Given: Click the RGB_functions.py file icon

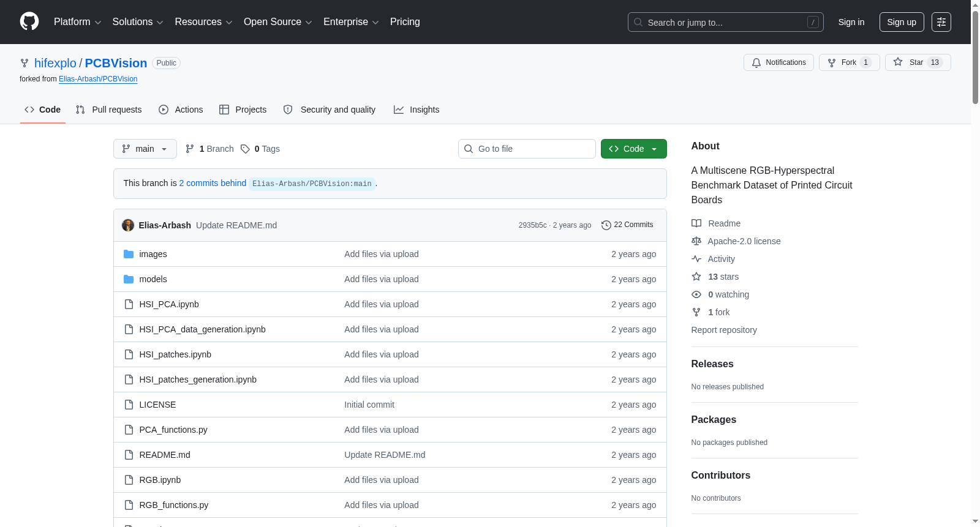Looking at the screenshot, I should [x=129, y=505].
